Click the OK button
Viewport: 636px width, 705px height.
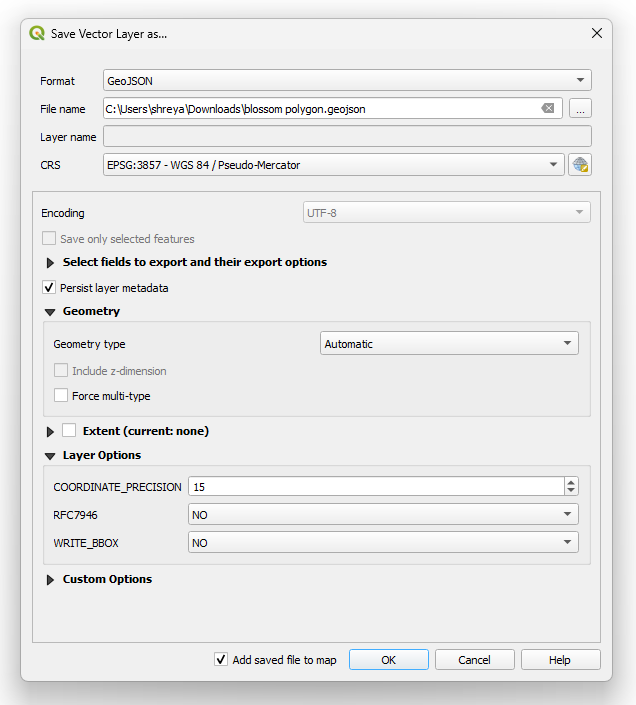389,660
